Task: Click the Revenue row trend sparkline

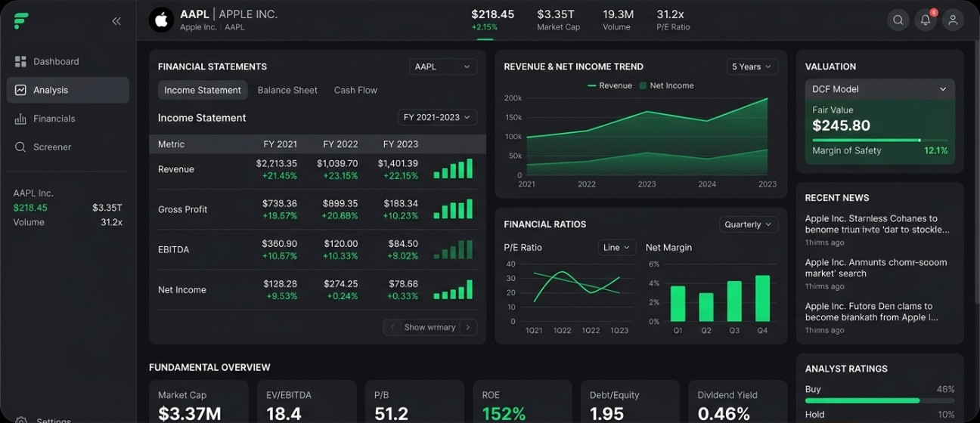Action: (453, 168)
